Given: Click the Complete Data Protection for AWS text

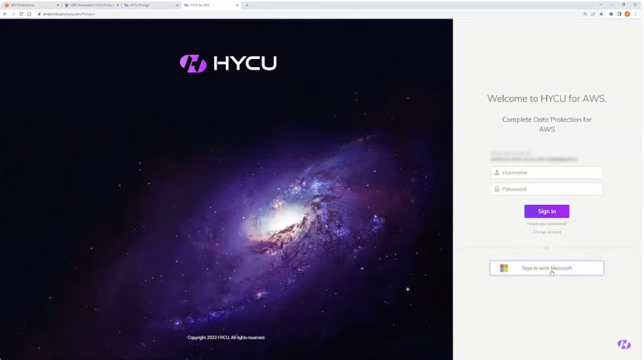Looking at the screenshot, I should 547,124.
